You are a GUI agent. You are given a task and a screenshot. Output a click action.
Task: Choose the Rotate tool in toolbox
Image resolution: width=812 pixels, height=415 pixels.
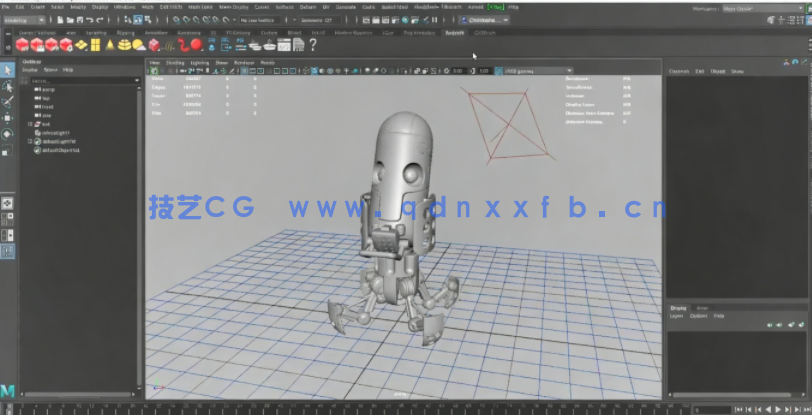click(x=8, y=133)
